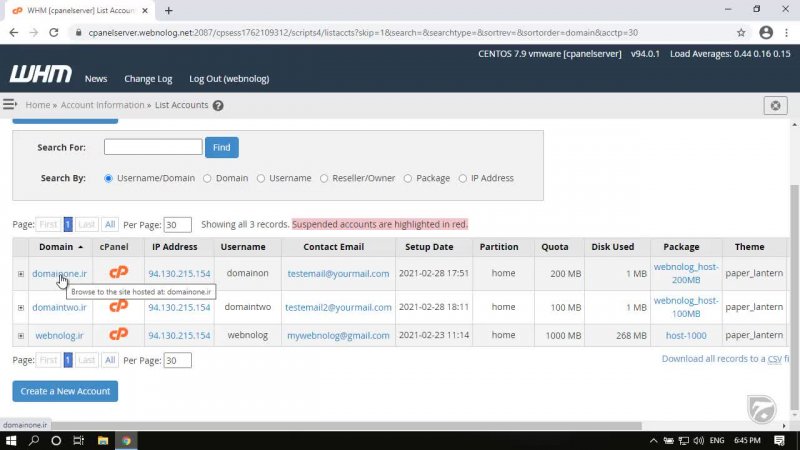Viewport: 800px width, 450px height.
Task: Expand the domainone.ir account row
Action: pyautogui.click(x=20, y=274)
